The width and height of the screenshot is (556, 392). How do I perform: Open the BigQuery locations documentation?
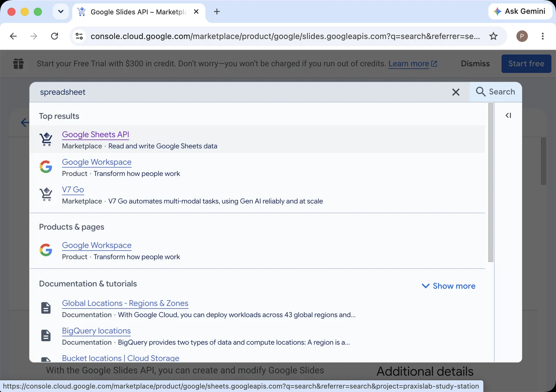click(x=96, y=331)
